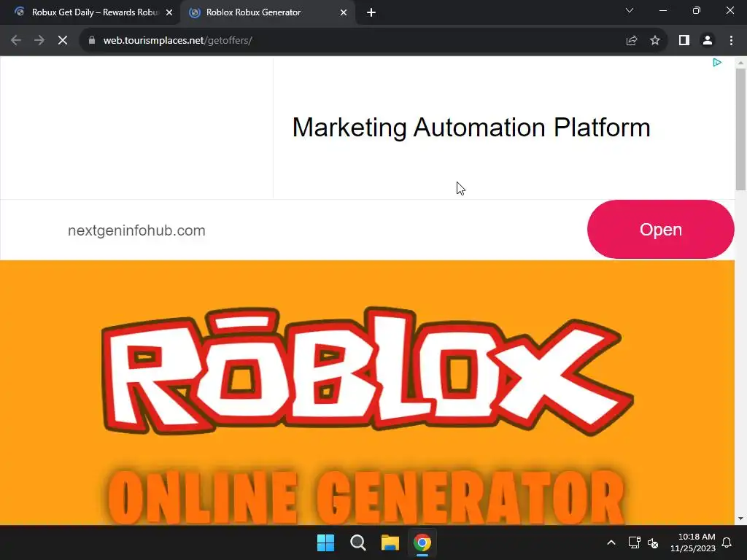View site info via lock icon
This screenshot has width=747, height=560.
(x=92, y=41)
